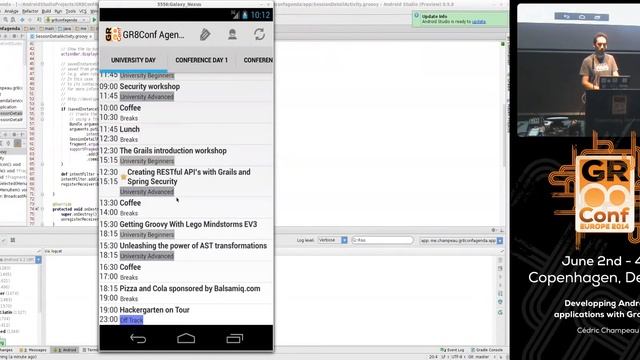This screenshot has height=360, width=640.
Task: Switch to the partially visible Conference Day 2 tab
Action: (x=258, y=60)
